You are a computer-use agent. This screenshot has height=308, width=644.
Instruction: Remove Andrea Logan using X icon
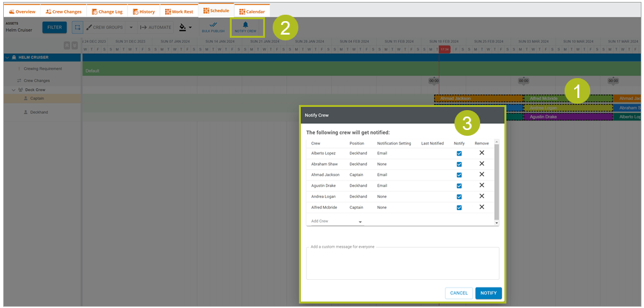point(482,196)
